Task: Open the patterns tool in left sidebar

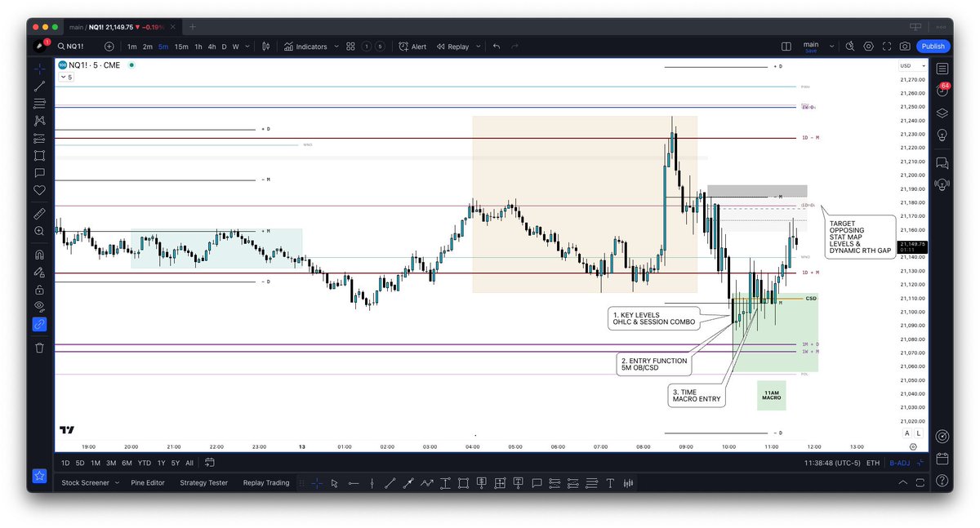Action: tap(39, 121)
